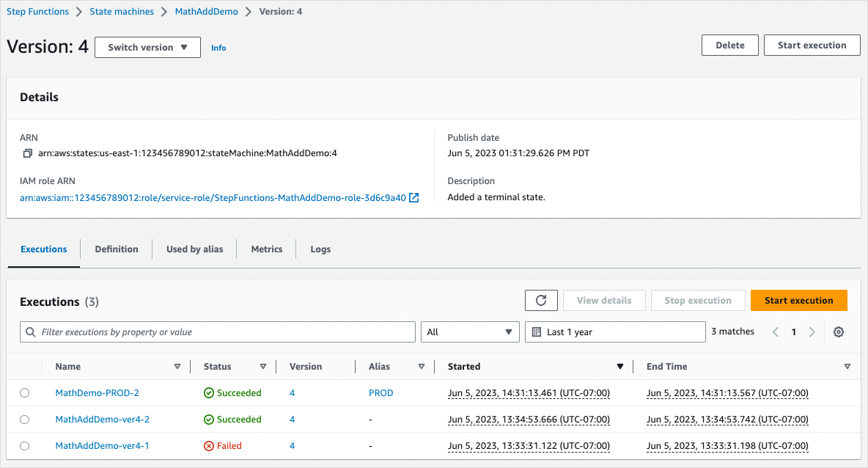This screenshot has height=468, width=868.
Task: Switch to the Definition tab
Action: point(116,249)
